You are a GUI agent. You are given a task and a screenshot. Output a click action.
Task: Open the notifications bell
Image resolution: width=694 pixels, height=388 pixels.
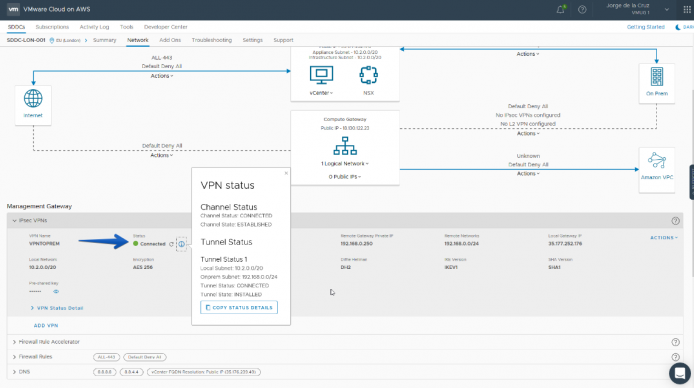click(x=560, y=9)
